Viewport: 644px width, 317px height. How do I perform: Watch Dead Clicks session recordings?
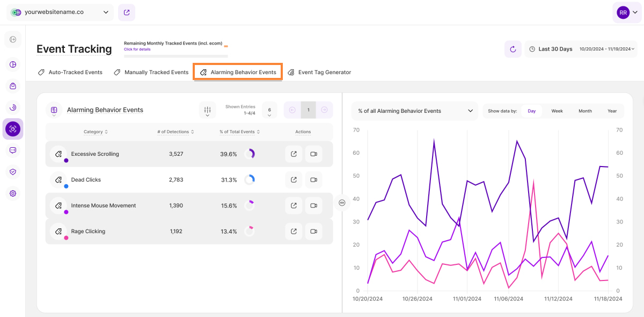click(313, 180)
